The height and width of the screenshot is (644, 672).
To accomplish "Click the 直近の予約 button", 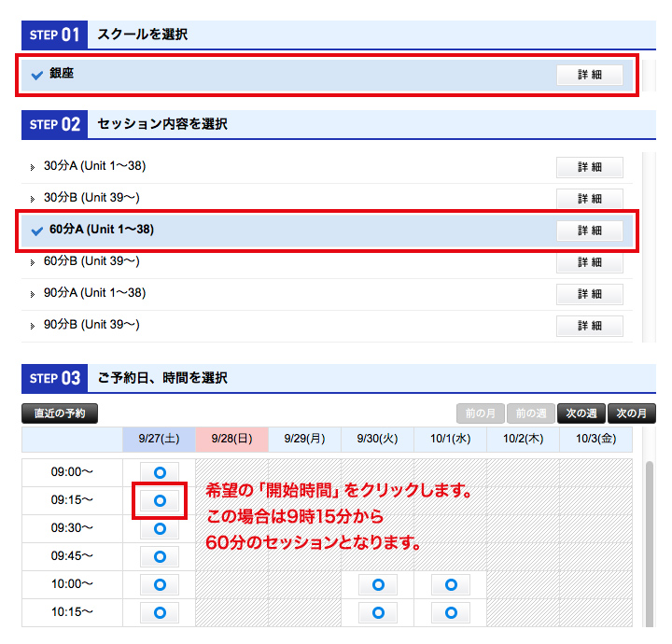I will click(x=60, y=413).
